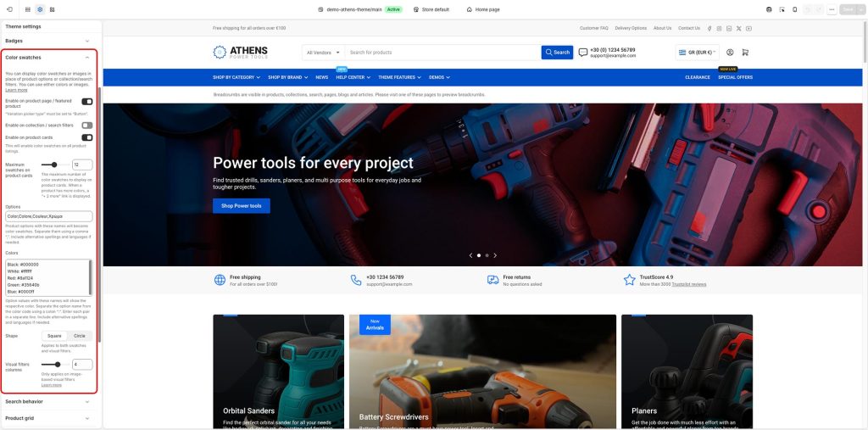The image size is (868, 430).
Task: Adjust the Maximum swatches on product cards slider
Action: 55,165
